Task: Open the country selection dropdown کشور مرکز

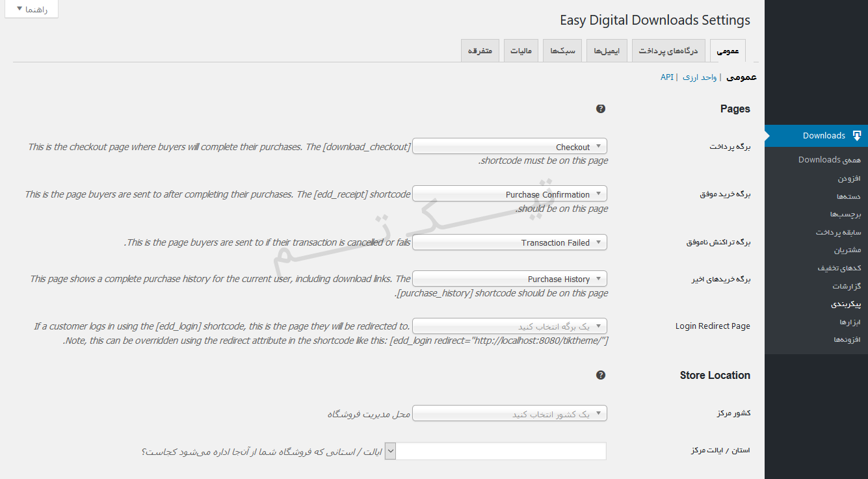Action: (510, 413)
